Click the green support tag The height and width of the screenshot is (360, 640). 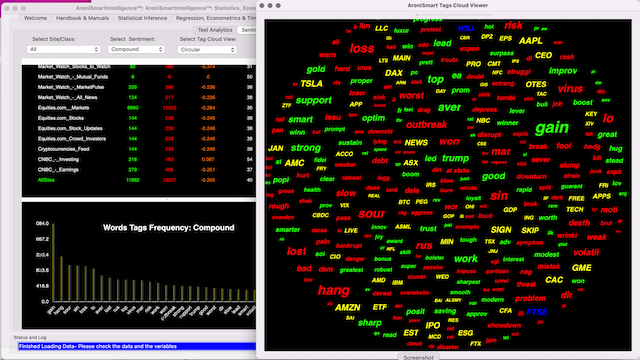tap(313, 100)
